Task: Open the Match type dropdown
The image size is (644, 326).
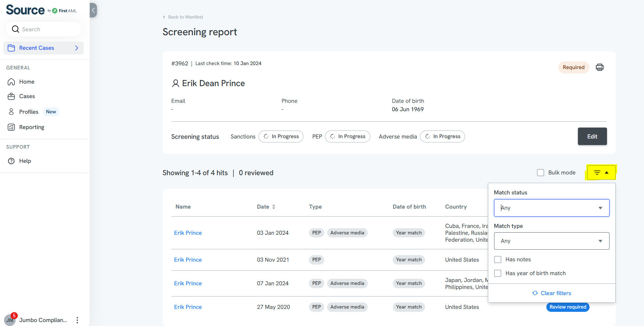Action: coord(551,241)
